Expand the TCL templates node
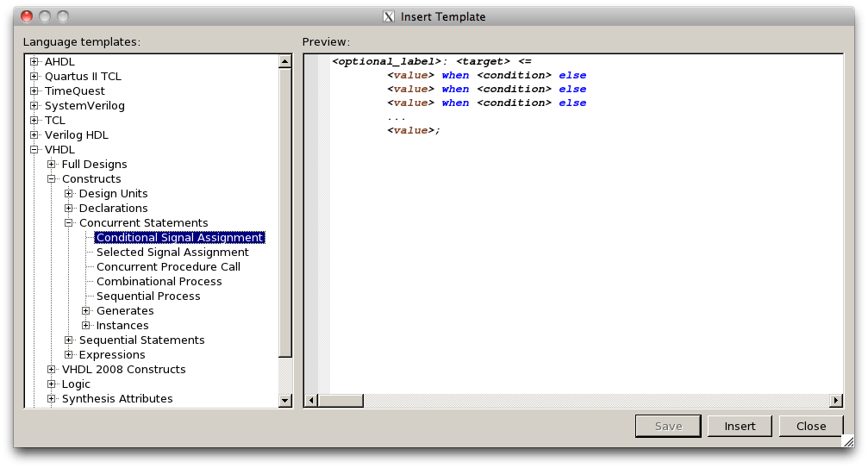 pos(34,120)
